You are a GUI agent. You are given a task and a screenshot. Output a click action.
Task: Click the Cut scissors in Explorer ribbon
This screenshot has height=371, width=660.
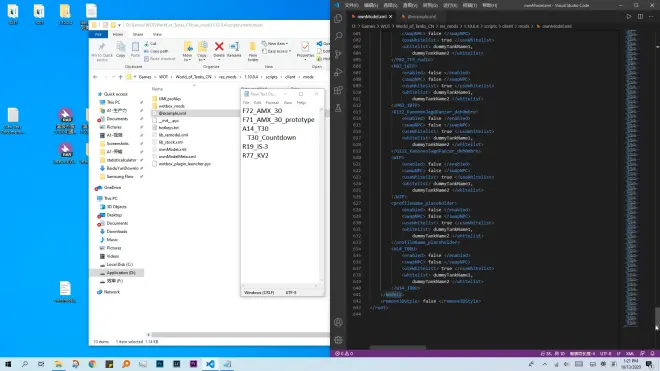[x=150, y=44]
